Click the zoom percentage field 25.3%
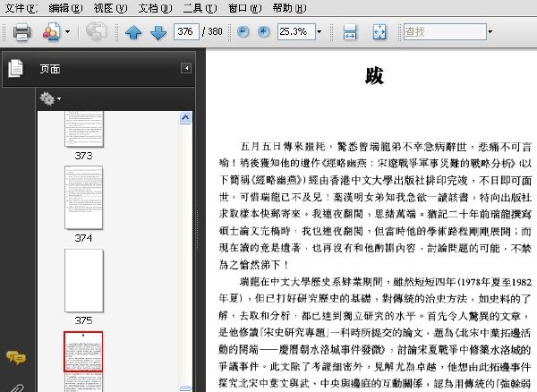 pyautogui.click(x=296, y=32)
